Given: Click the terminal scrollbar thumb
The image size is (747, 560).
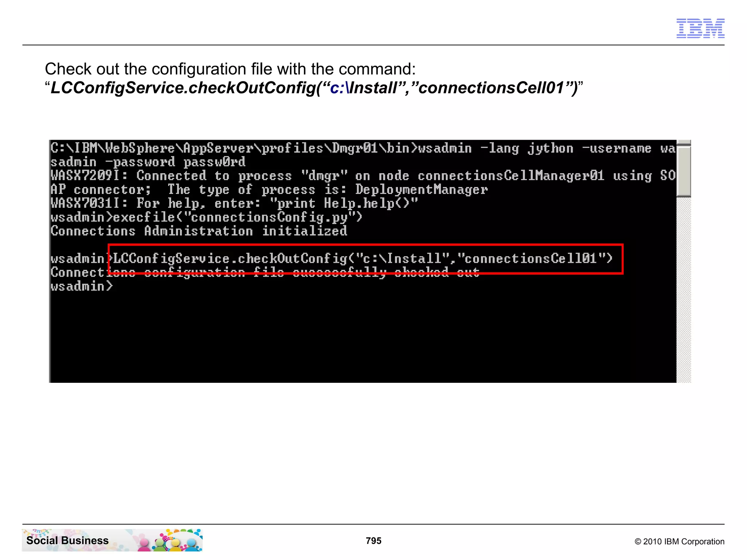Looking at the screenshot, I should (x=684, y=171).
